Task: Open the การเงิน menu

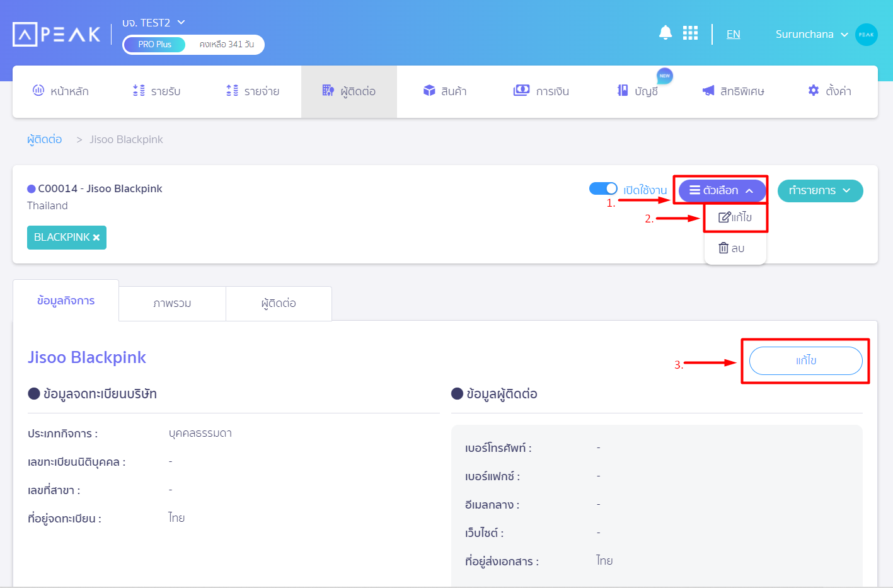Action: click(541, 91)
